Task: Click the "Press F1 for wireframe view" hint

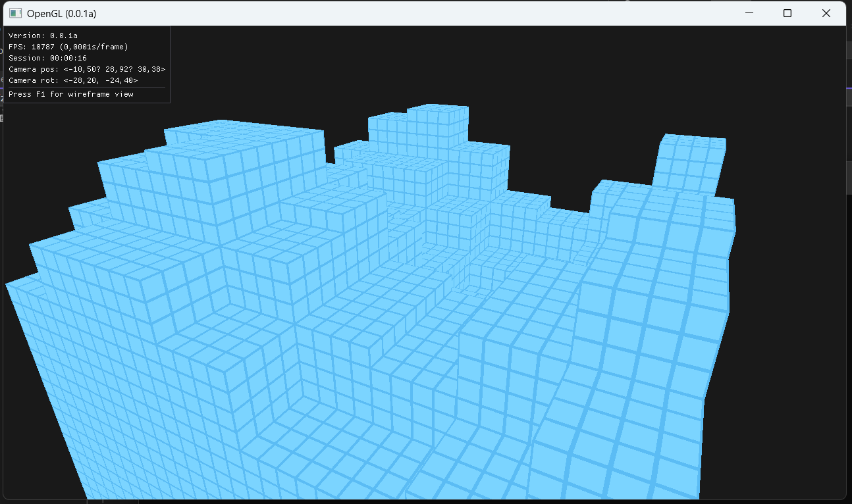Action: tap(70, 94)
